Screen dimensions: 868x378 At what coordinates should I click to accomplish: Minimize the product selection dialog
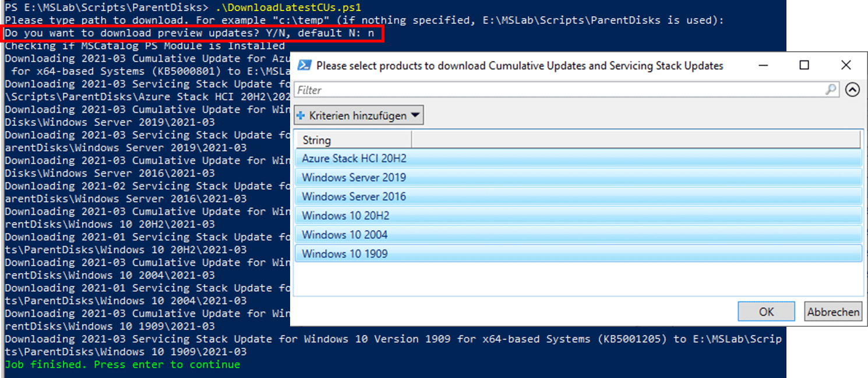click(x=763, y=65)
